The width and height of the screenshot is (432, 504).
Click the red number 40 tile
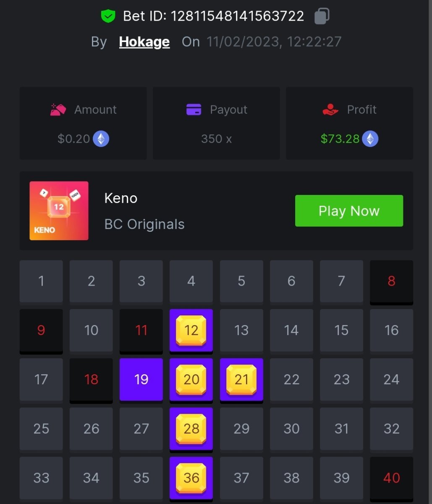(391, 478)
